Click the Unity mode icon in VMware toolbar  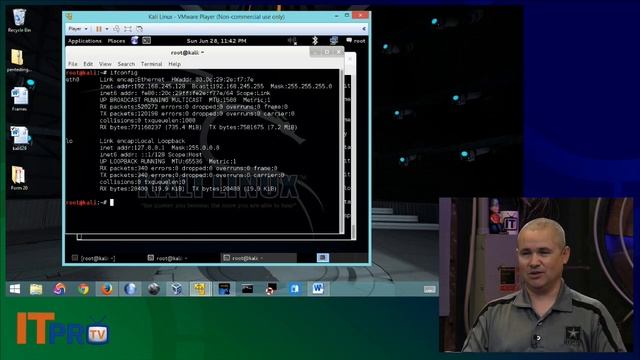(x=139, y=29)
